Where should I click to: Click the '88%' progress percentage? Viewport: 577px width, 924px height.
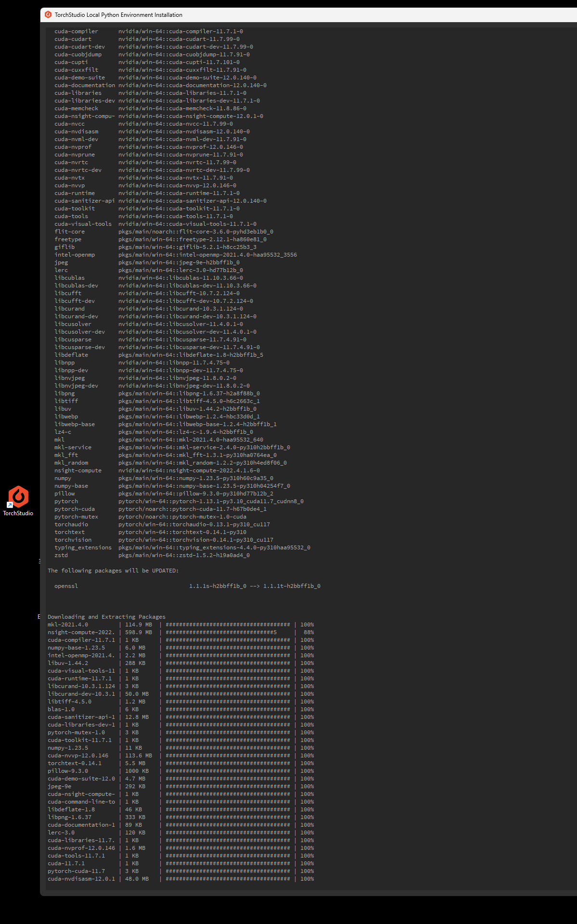tap(308, 632)
